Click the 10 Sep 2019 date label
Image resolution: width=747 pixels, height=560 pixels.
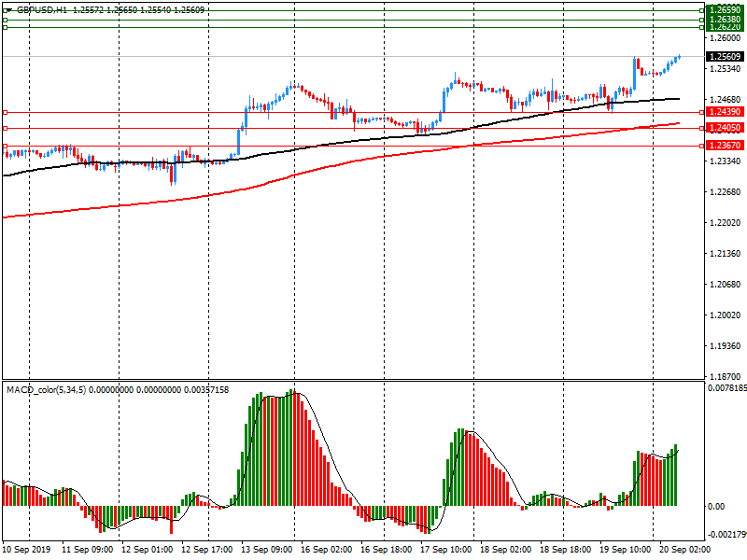click(27, 550)
